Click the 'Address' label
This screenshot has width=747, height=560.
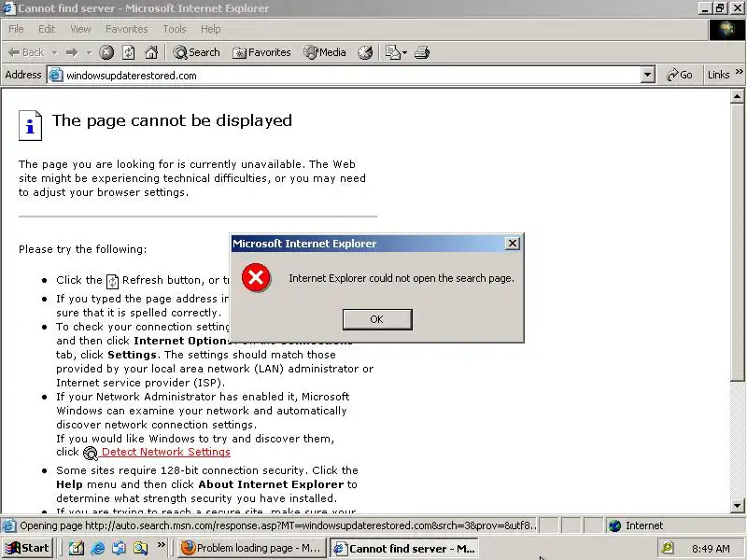click(x=22, y=75)
